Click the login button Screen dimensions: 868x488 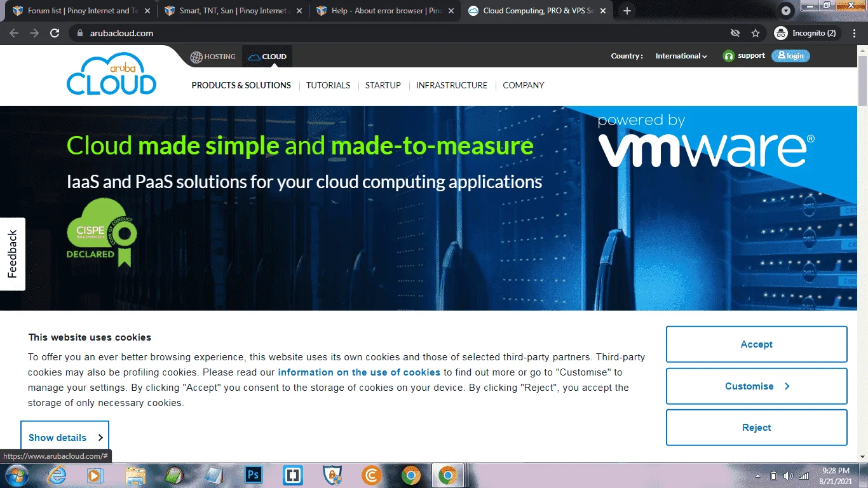[790, 56]
